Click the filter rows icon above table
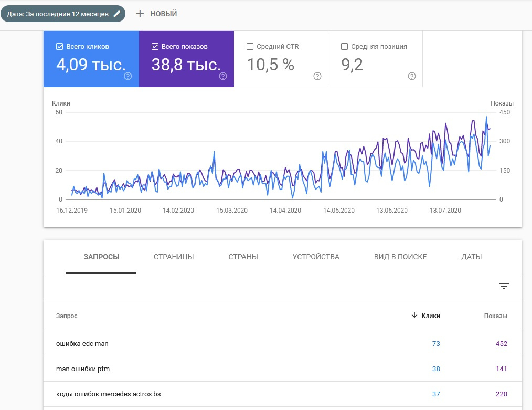This screenshot has width=532, height=410. click(x=504, y=286)
